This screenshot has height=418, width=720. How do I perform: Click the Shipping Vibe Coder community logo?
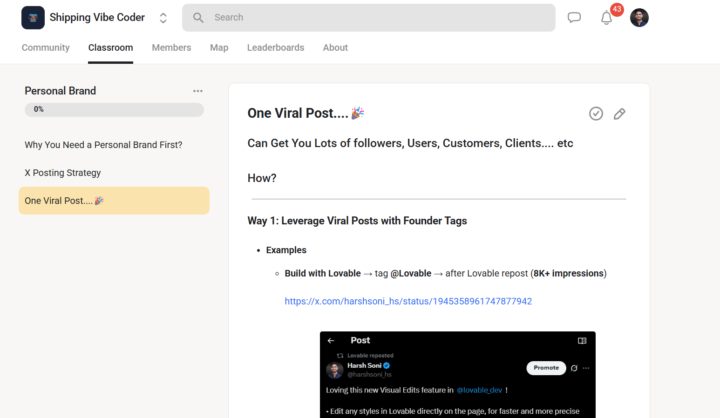(x=33, y=17)
